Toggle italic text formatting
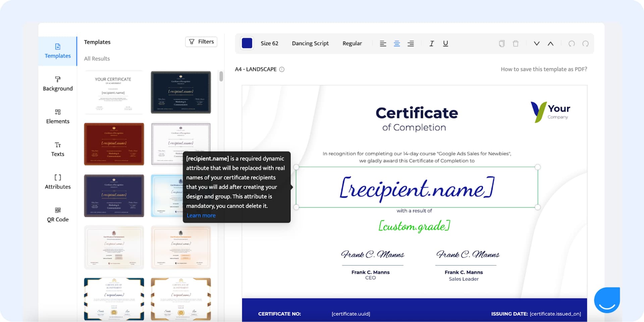Viewport: 644px width, 322px height. click(432, 44)
